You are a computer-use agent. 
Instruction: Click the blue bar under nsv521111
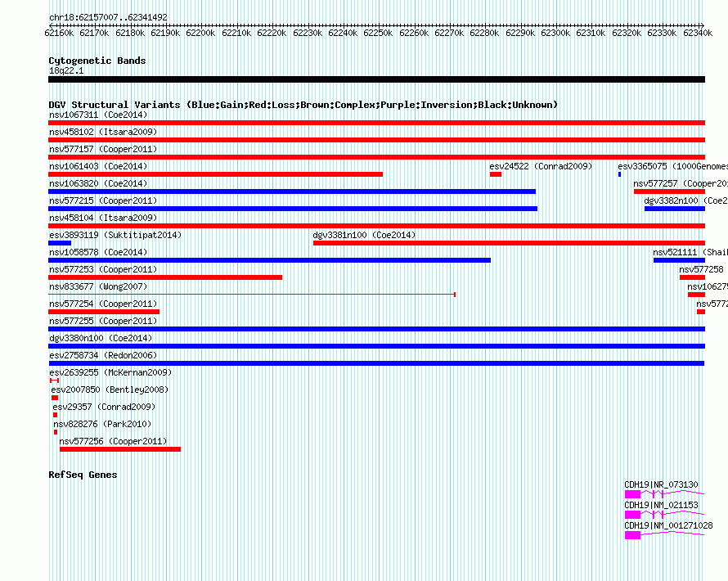pyautogui.click(x=679, y=260)
